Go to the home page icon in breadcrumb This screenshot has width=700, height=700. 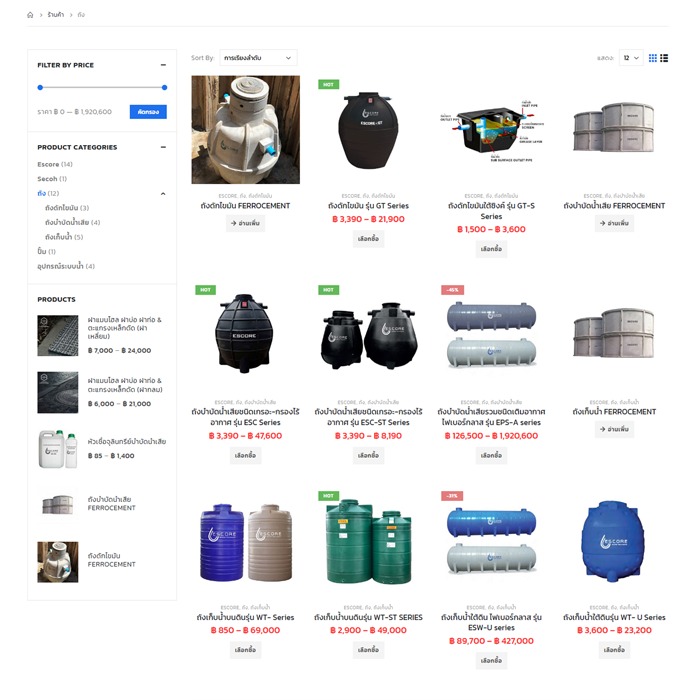[30, 15]
